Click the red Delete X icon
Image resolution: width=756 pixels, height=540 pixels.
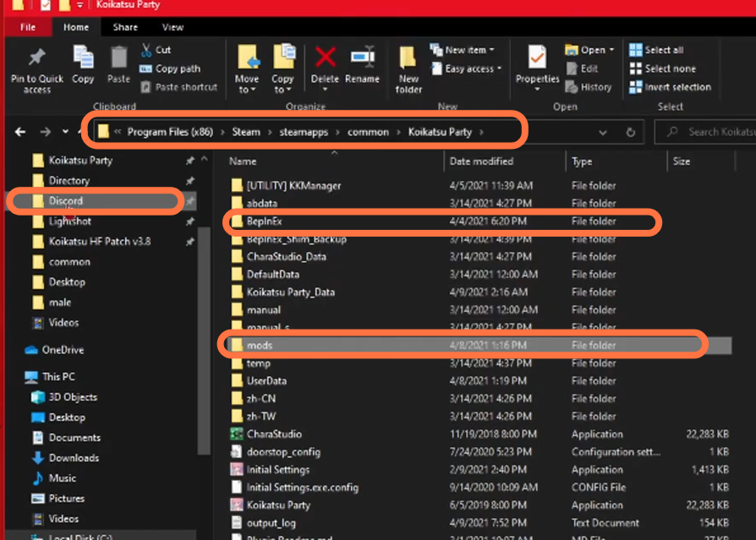tap(326, 57)
